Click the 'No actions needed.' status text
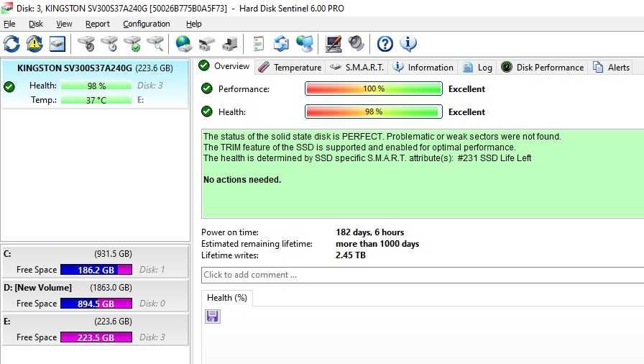 242,180
